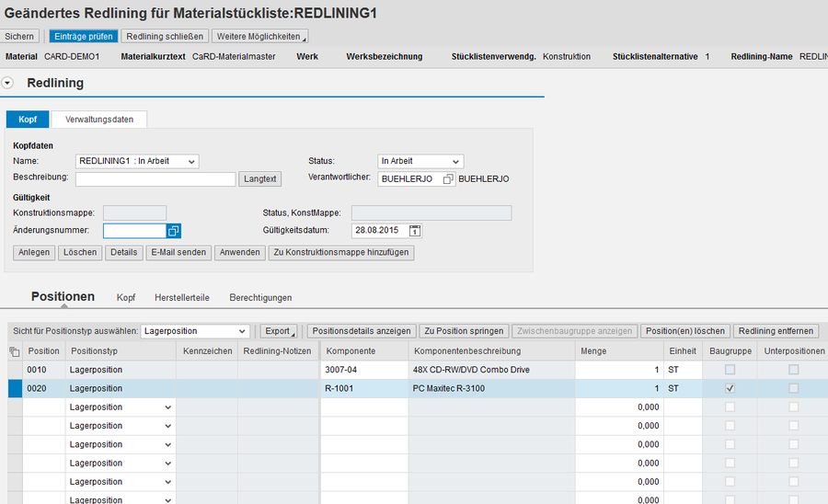Open the Export menu button
The width and height of the screenshot is (828, 504).
point(278,331)
